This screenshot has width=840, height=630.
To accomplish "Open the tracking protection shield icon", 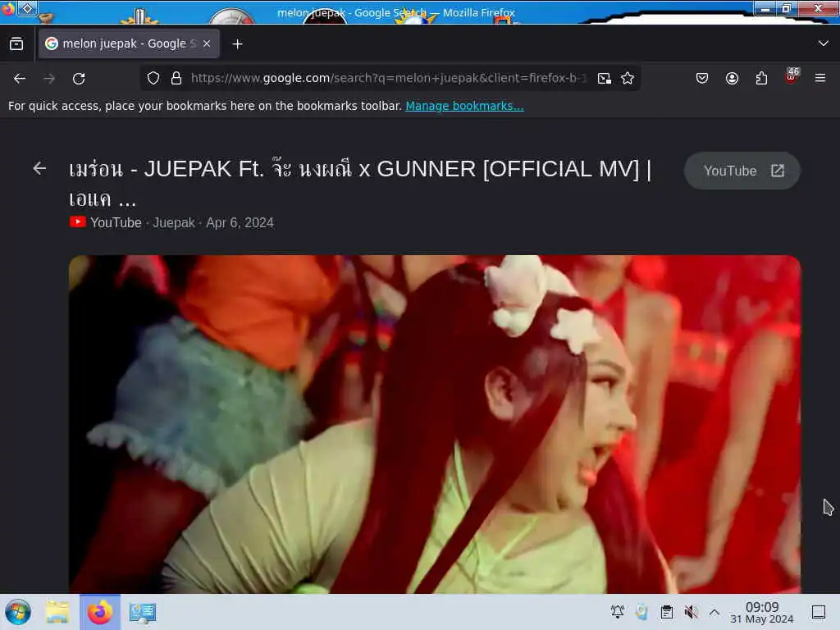I will coord(153,78).
